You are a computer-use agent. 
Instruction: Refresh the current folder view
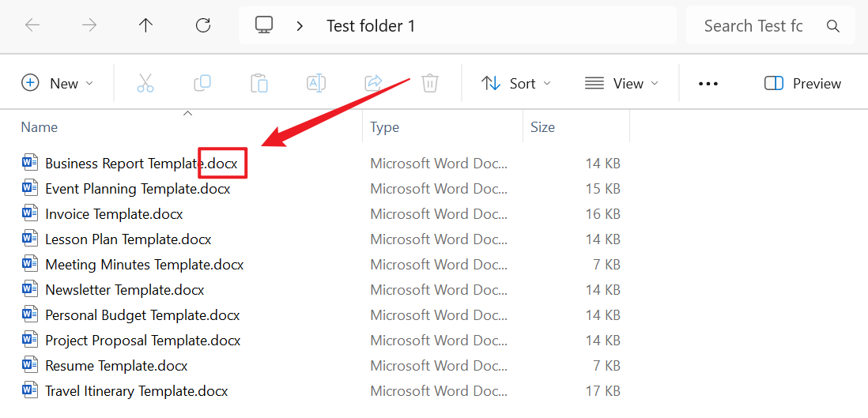coord(203,25)
